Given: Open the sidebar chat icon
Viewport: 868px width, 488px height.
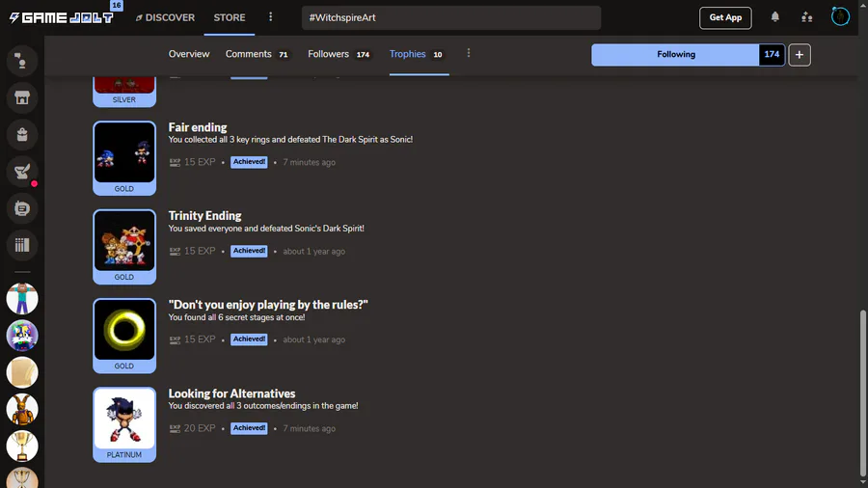Looking at the screenshot, I should [x=22, y=61].
